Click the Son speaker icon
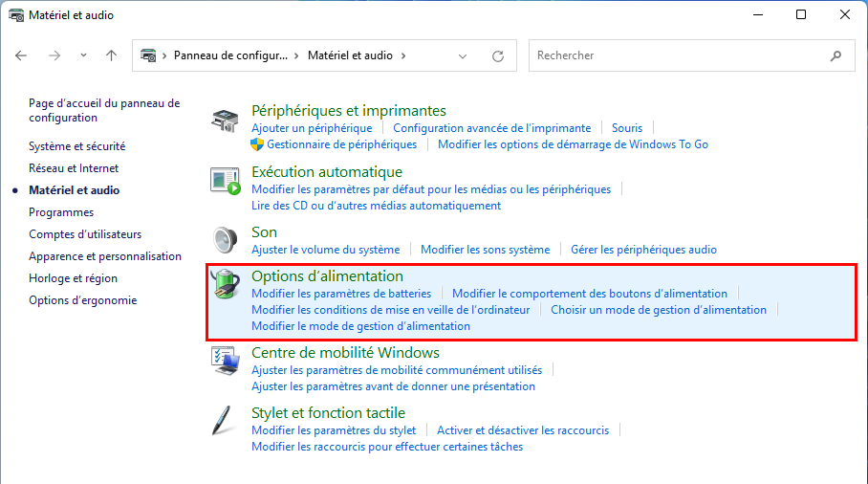Viewport: 868px width, 484px height. click(225, 240)
